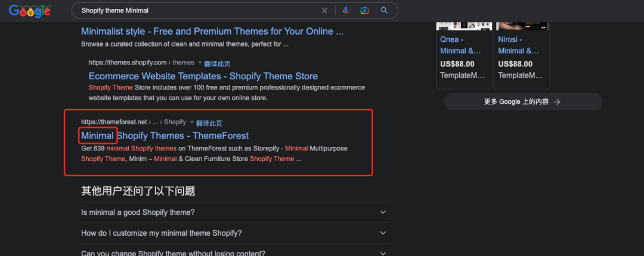Image resolution: width=644 pixels, height=256 pixels.
Task: Open dropdown arrow beside themes.shopify.com URL
Action: (x=200, y=63)
